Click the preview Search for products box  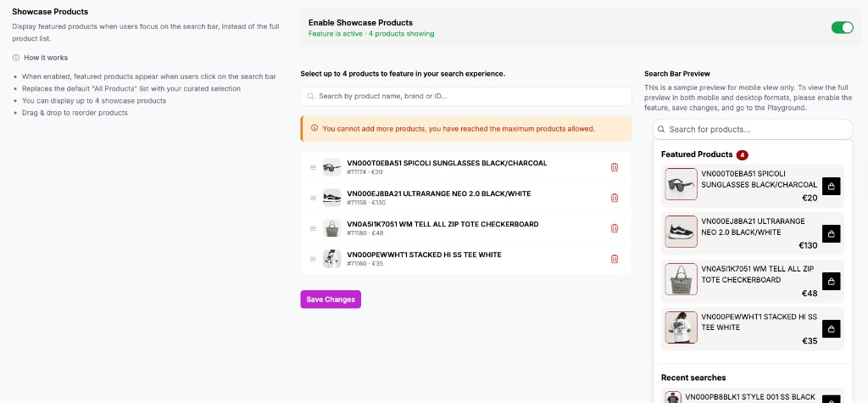(x=753, y=130)
